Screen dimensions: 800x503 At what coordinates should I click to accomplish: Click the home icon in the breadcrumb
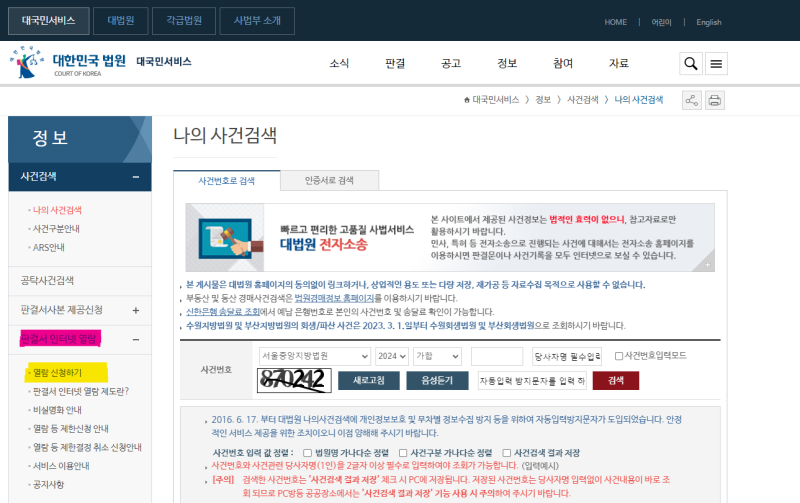pos(466,100)
